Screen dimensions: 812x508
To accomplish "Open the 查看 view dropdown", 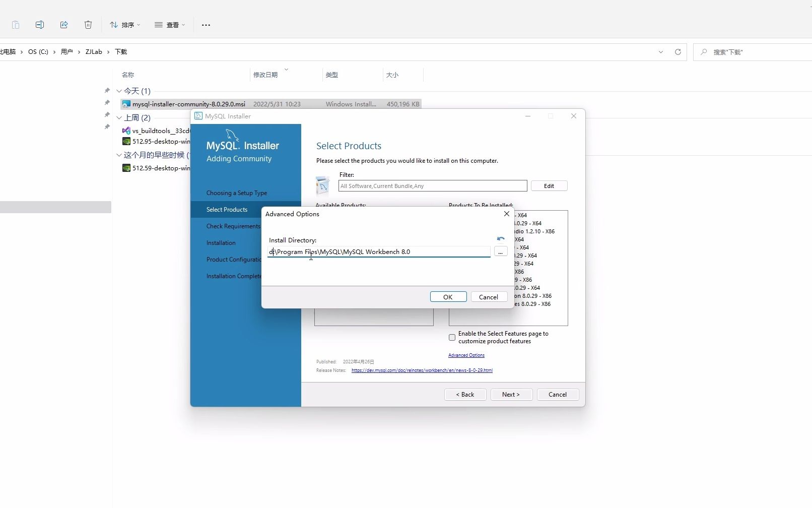I will pyautogui.click(x=170, y=25).
